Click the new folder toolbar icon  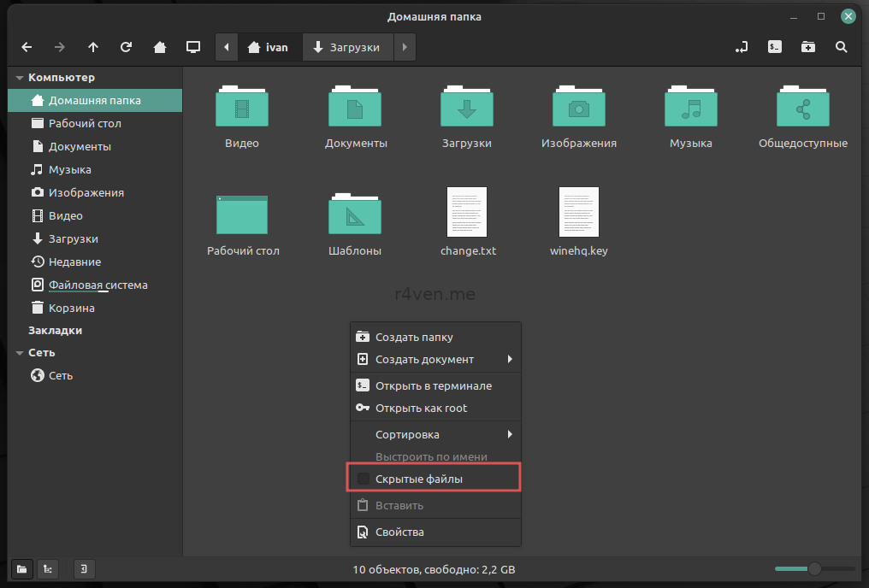[807, 47]
